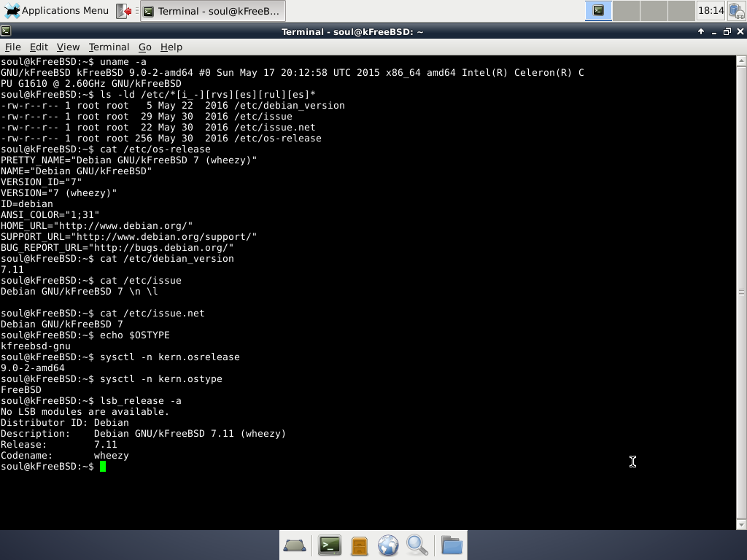Screen dimensions: 747x560
Task: Open the View menu
Action: pyautogui.click(x=68, y=47)
